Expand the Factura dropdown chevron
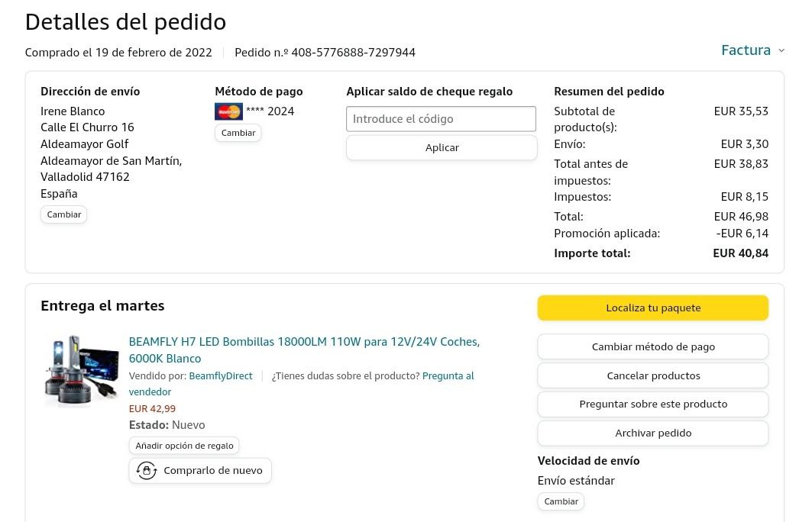Viewport: 812px width, 522px height. pyautogui.click(x=781, y=50)
